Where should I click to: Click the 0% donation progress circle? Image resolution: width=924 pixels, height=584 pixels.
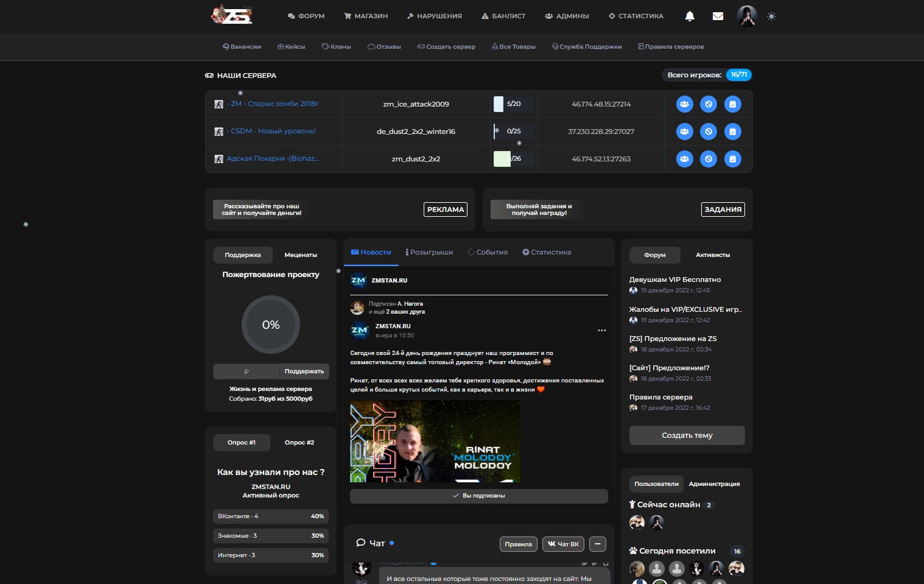(271, 325)
